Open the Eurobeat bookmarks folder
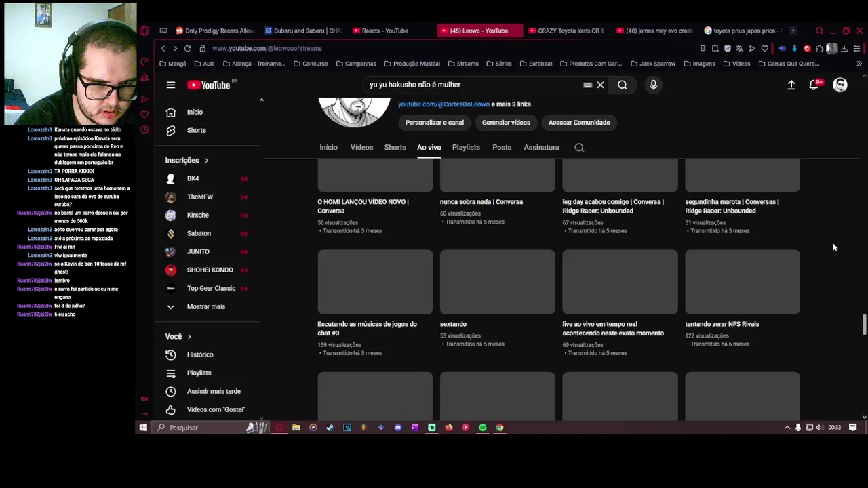This screenshot has height=488, width=868. [536, 64]
